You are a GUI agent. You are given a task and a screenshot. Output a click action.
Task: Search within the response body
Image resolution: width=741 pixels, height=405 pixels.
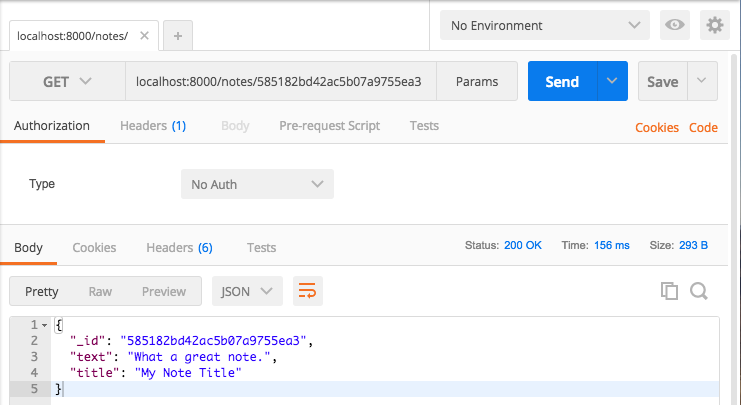click(x=699, y=291)
